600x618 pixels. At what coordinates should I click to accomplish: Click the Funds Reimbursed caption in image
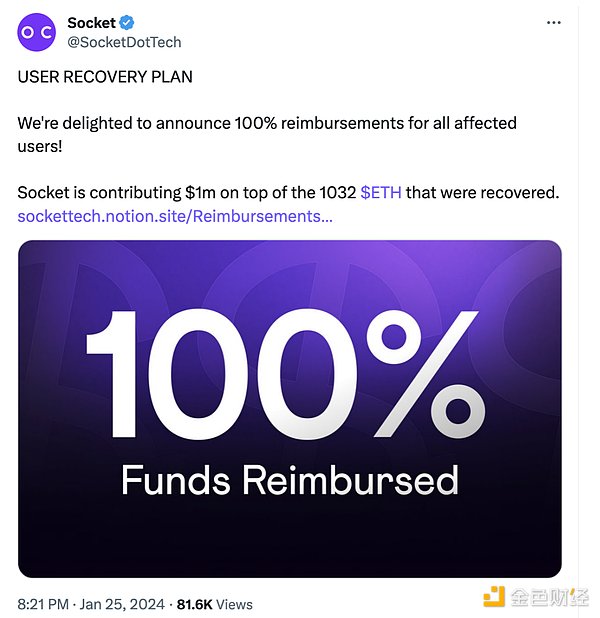click(289, 479)
